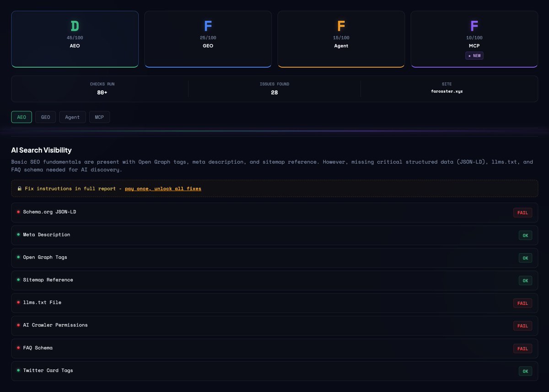Select the Meta Description check row
549x392 pixels.
pos(274,235)
